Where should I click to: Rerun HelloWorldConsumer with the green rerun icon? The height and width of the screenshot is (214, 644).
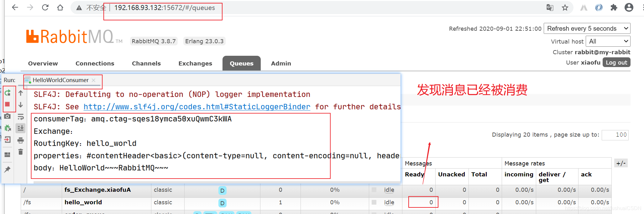[8, 93]
